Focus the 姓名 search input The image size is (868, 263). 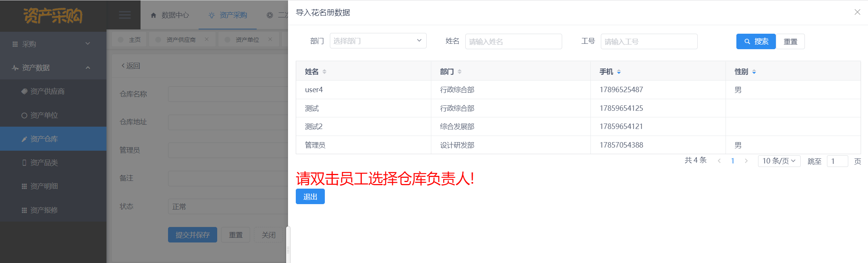pos(513,41)
